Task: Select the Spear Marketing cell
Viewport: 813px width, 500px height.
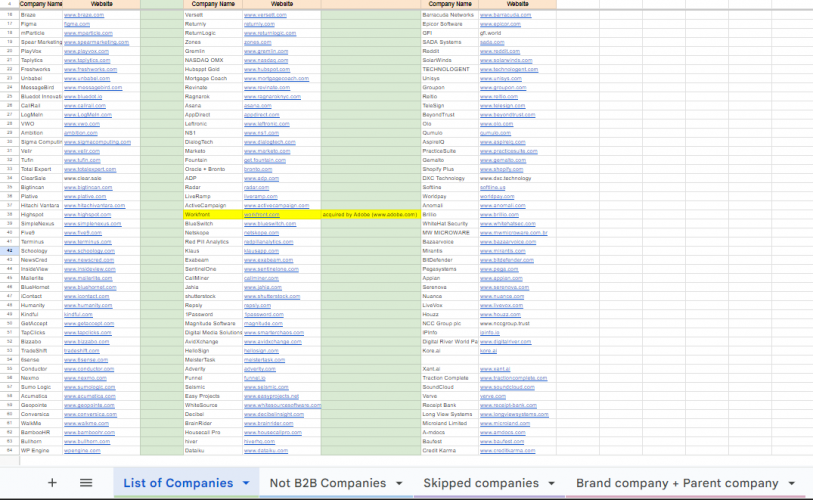Action: pos(40,42)
